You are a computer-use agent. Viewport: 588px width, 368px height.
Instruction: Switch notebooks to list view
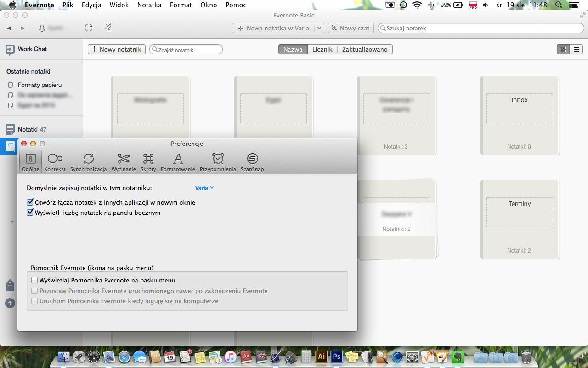point(576,49)
